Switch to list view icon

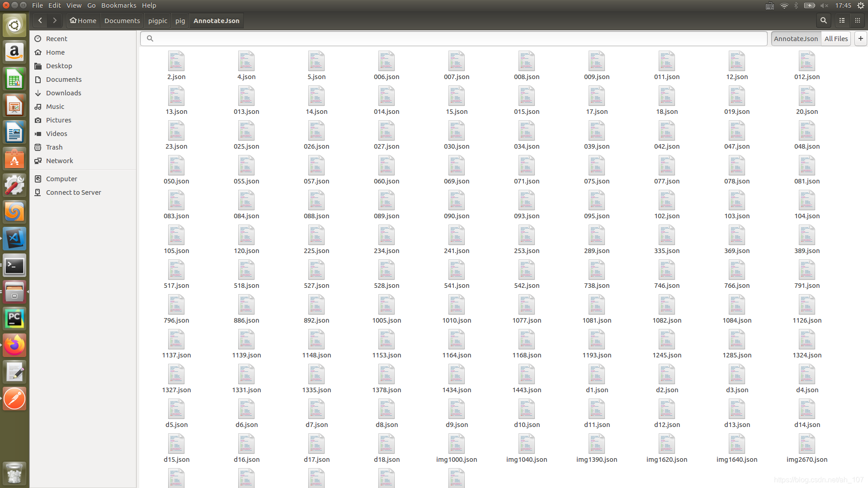(842, 20)
